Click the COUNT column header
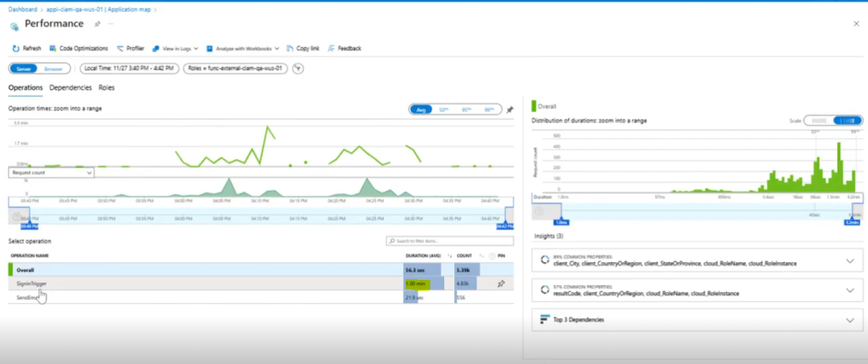 (x=464, y=256)
